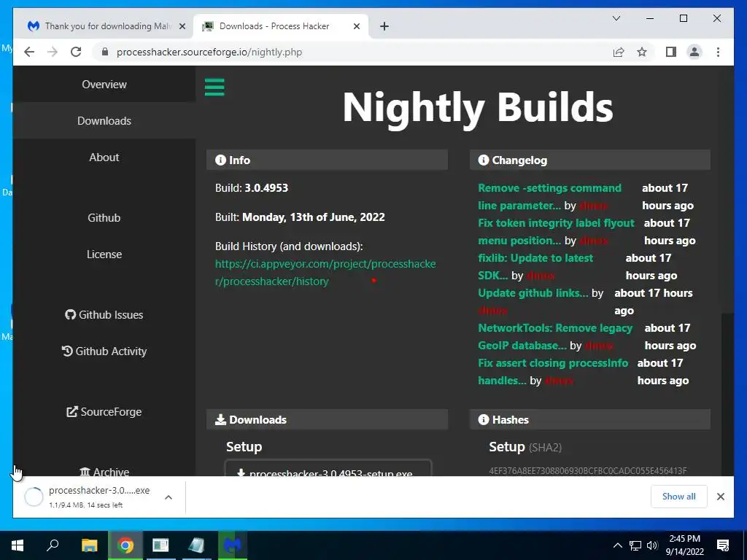Share this page icon in address bar

pos(619,52)
